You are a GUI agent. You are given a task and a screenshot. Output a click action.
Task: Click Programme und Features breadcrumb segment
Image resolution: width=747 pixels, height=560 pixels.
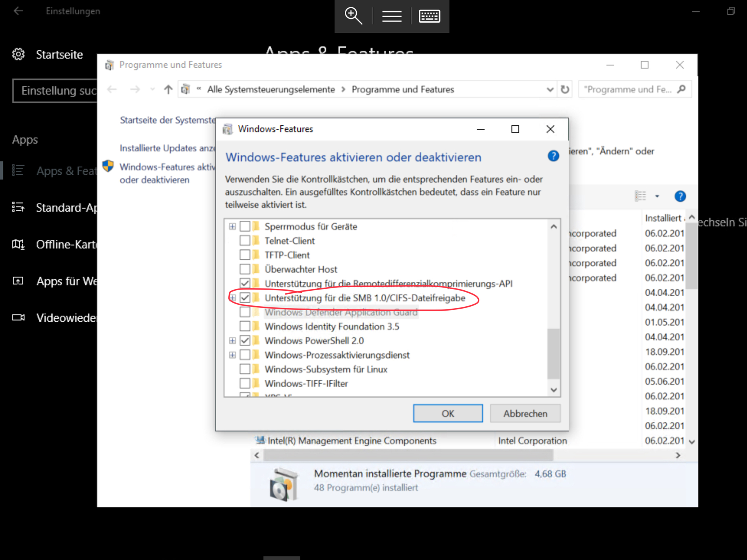pos(403,90)
